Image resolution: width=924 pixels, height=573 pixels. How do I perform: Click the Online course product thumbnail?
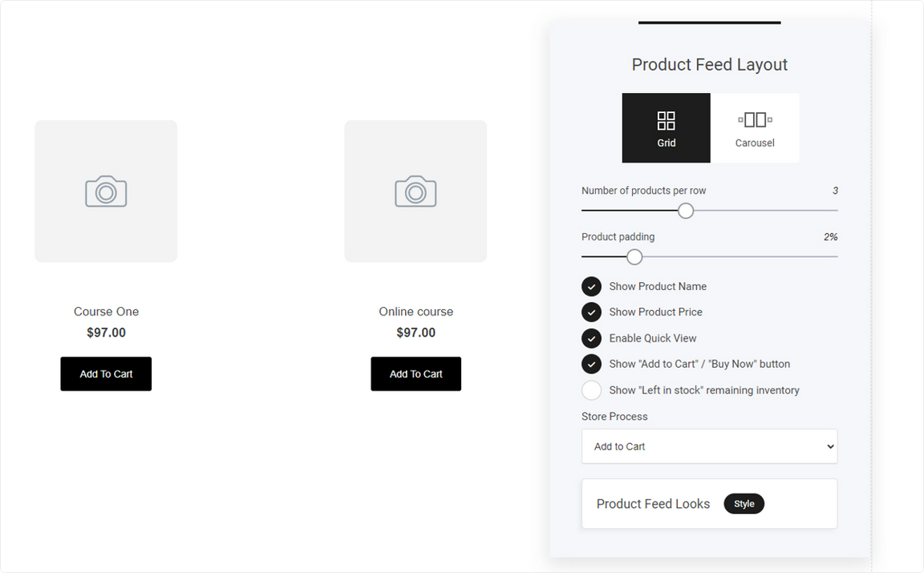click(x=415, y=192)
